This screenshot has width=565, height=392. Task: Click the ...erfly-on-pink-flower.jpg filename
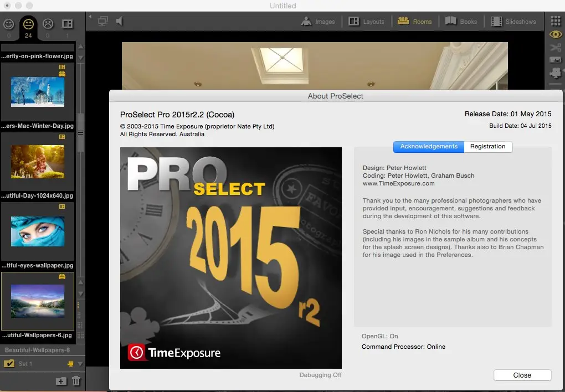point(37,56)
